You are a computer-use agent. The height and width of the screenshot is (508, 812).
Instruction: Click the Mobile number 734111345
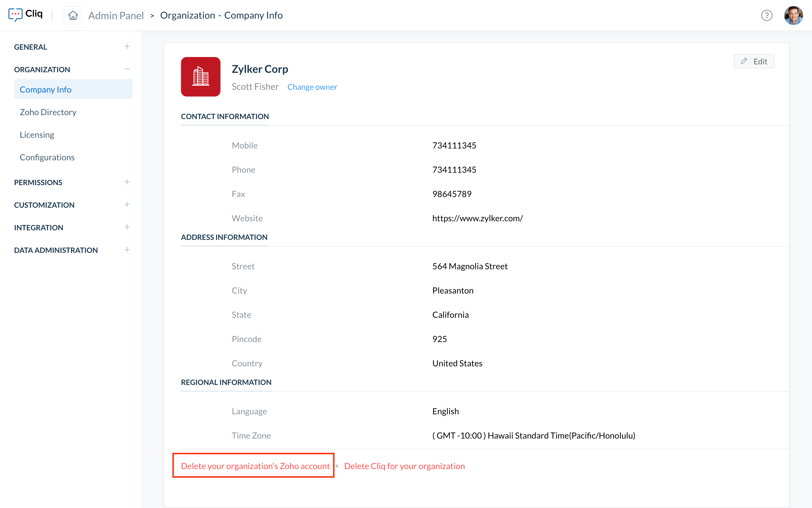coord(454,145)
